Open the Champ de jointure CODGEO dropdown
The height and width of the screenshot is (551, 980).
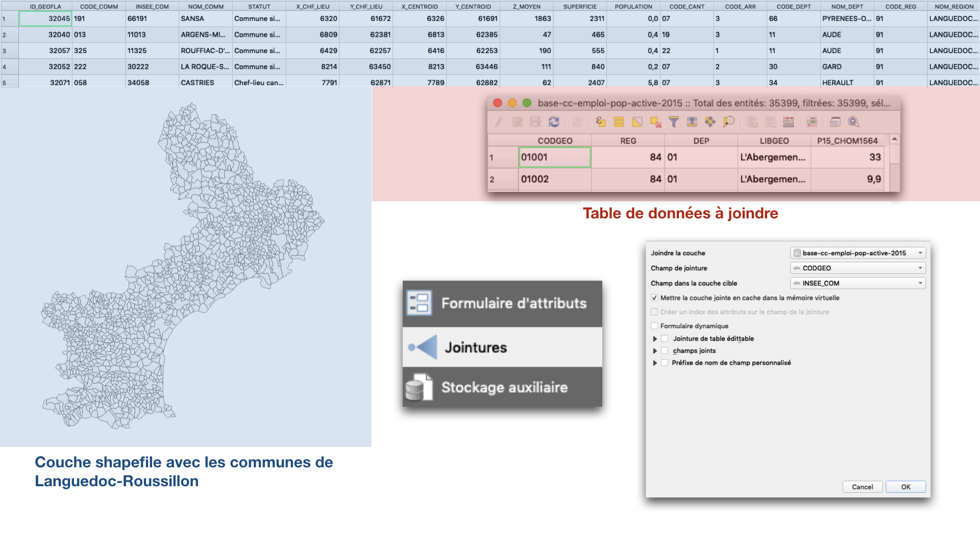pos(857,268)
